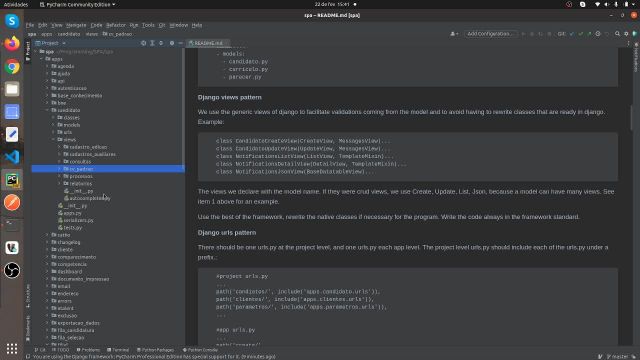
Task: Open the Navigate menu
Action: [76, 25]
